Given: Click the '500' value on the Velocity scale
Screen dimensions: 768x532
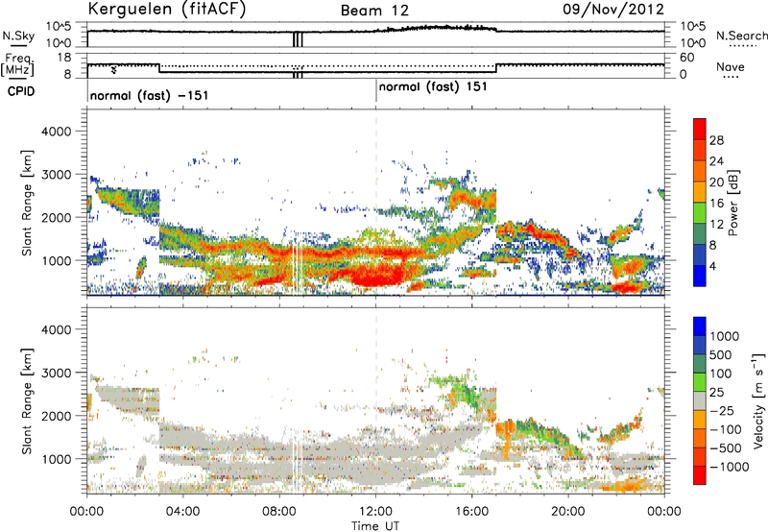Looking at the screenshot, I should (723, 354).
